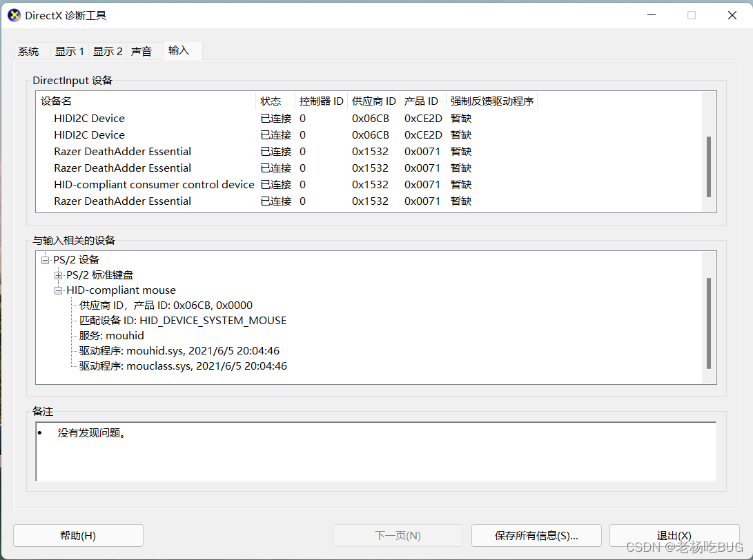753x560 pixels.
Task: Collapse the PS/2 设备 tree node
Action: click(x=45, y=260)
